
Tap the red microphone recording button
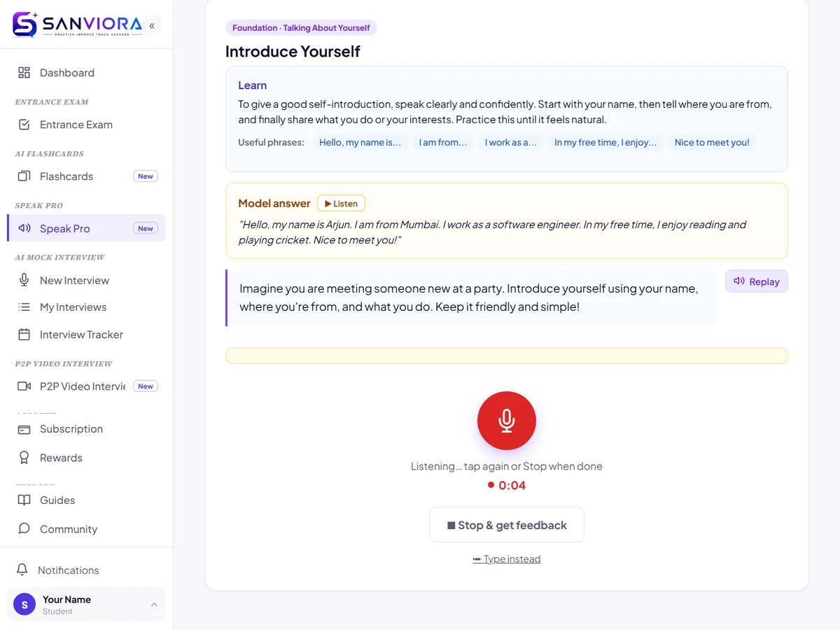(507, 421)
